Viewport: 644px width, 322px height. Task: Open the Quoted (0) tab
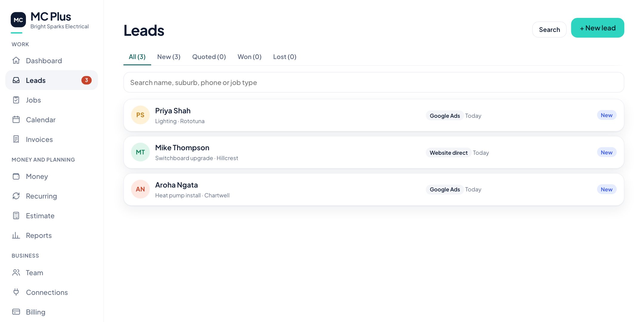click(209, 57)
